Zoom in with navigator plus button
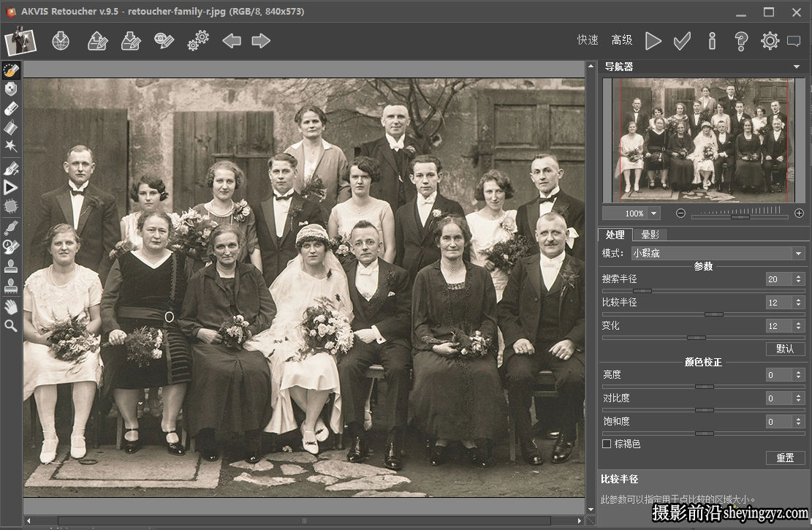The width and height of the screenshot is (812, 530). 799,213
